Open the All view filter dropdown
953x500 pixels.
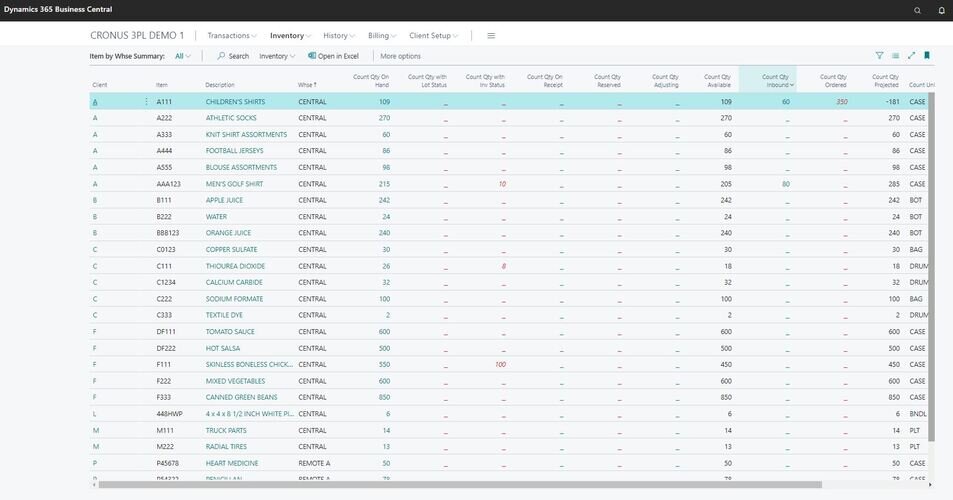[x=183, y=56]
